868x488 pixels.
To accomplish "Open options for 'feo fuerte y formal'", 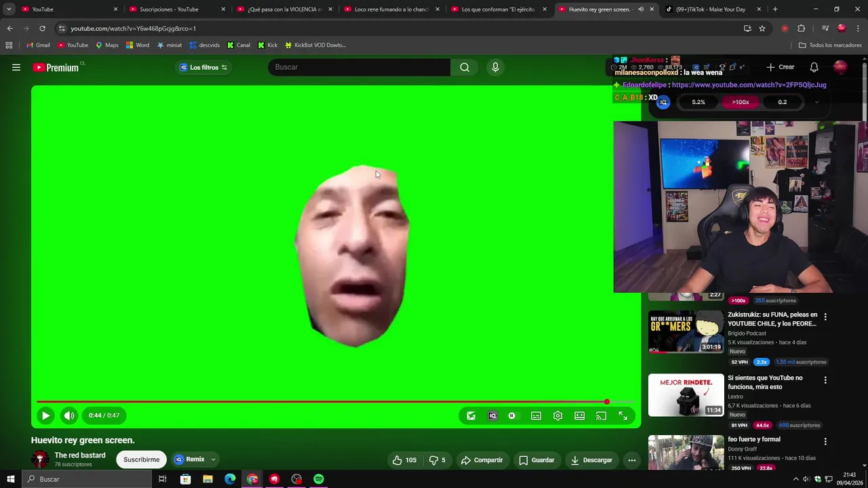I will click(825, 441).
